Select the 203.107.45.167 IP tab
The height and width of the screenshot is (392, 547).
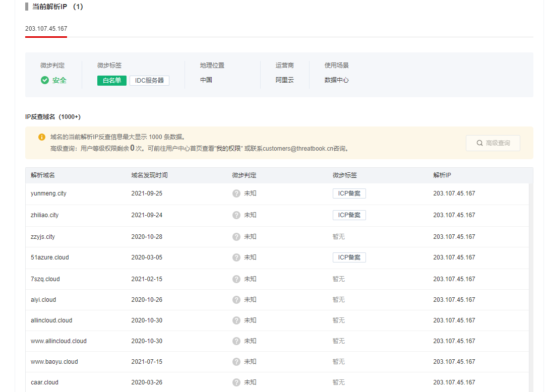tap(46, 29)
